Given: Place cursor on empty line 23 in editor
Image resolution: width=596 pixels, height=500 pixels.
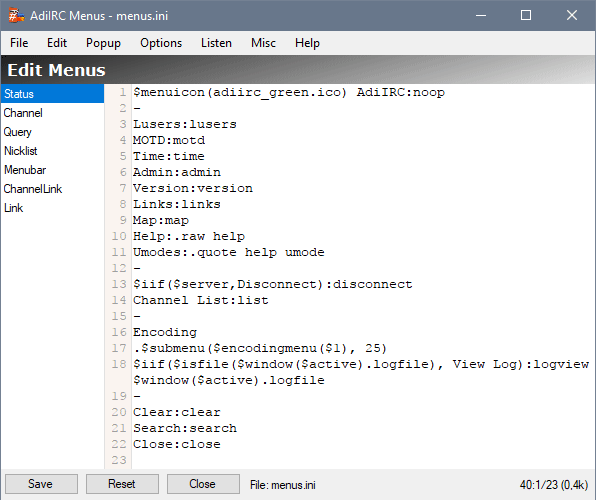Looking at the screenshot, I should coord(361,460).
